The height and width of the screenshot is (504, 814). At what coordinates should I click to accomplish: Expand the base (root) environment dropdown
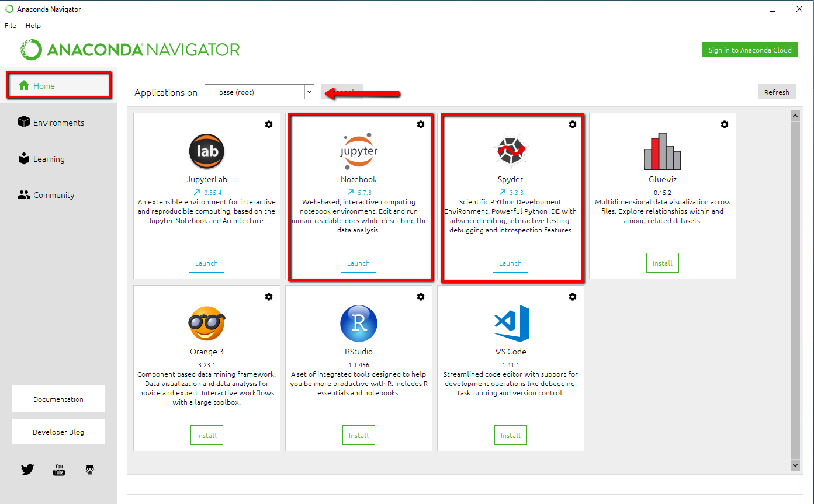pyautogui.click(x=309, y=92)
